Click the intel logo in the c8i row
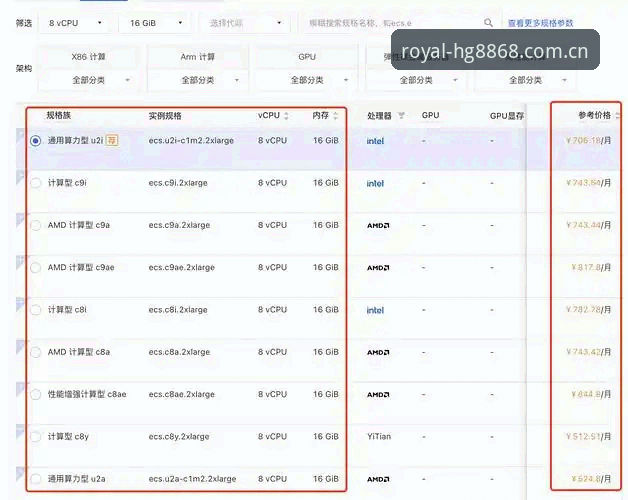Screen dimensions: 628x500 pos(375,310)
